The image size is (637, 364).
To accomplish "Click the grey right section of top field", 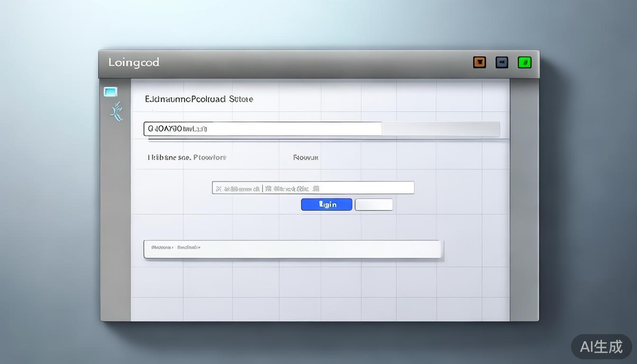I will 441,129.
